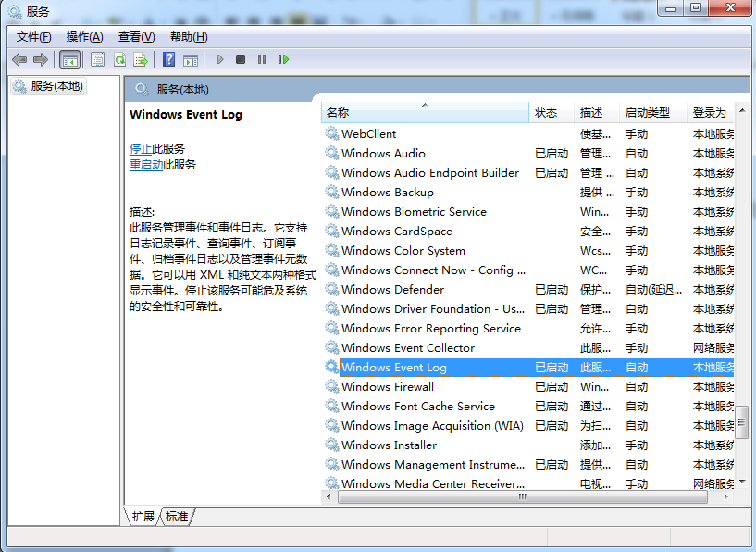Pause the service using the pause icon
The width and height of the screenshot is (756, 552).
(x=262, y=59)
